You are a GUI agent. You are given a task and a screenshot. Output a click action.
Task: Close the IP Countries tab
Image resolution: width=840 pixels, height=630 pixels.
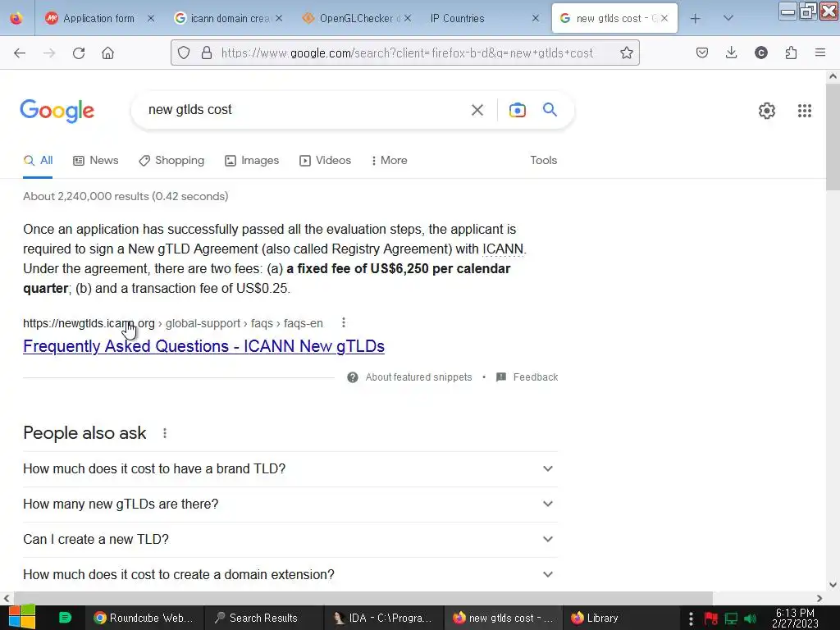(x=535, y=18)
